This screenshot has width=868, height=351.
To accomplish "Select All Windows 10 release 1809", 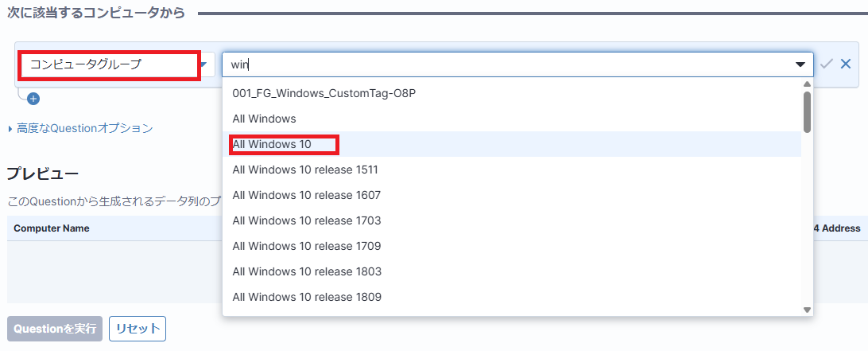I will 306,297.
